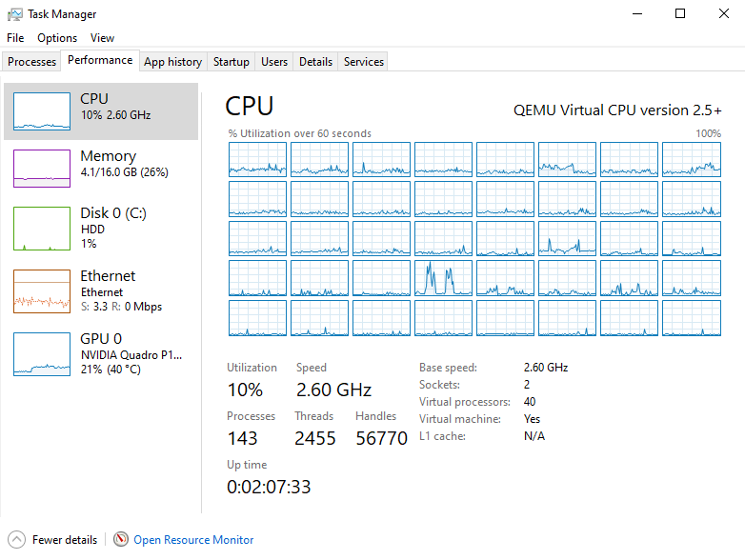Switch to the Details tab
The image size is (745, 560).
tap(315, 62)
